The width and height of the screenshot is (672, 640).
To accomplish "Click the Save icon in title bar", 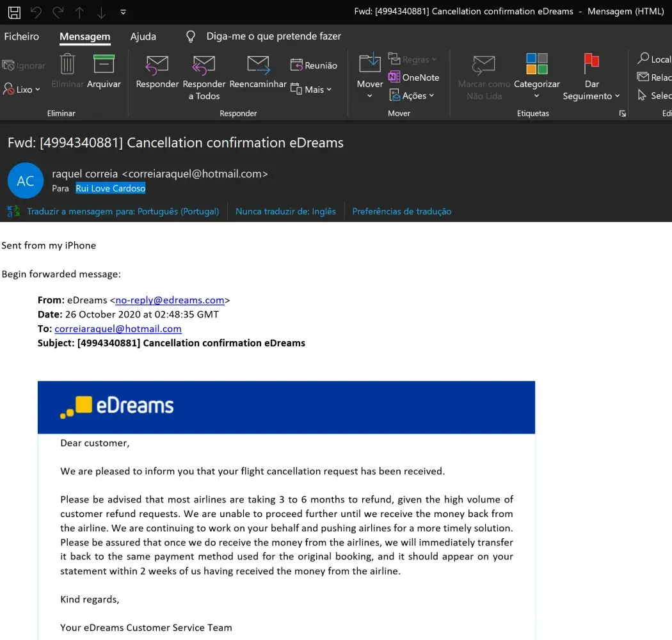I will [x=14, y=12].
